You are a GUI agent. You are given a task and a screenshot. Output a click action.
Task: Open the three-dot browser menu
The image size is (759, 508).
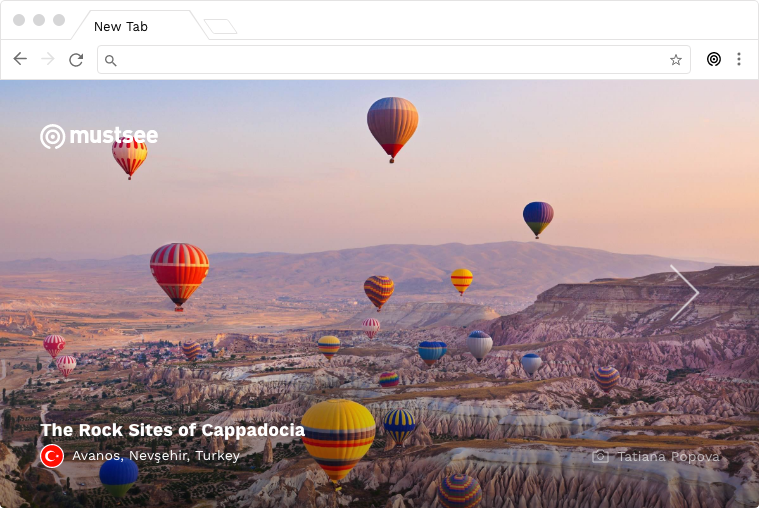click(739, 60)
